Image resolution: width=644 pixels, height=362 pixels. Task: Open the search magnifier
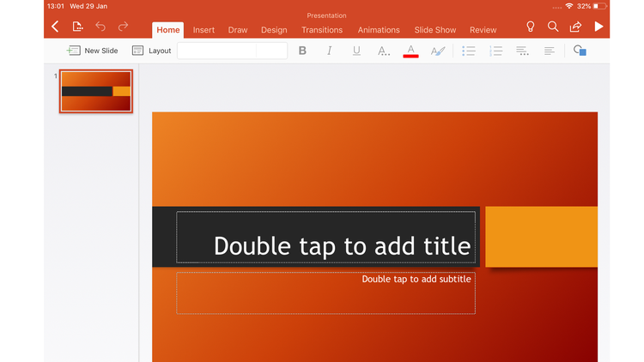click(553, 27)
